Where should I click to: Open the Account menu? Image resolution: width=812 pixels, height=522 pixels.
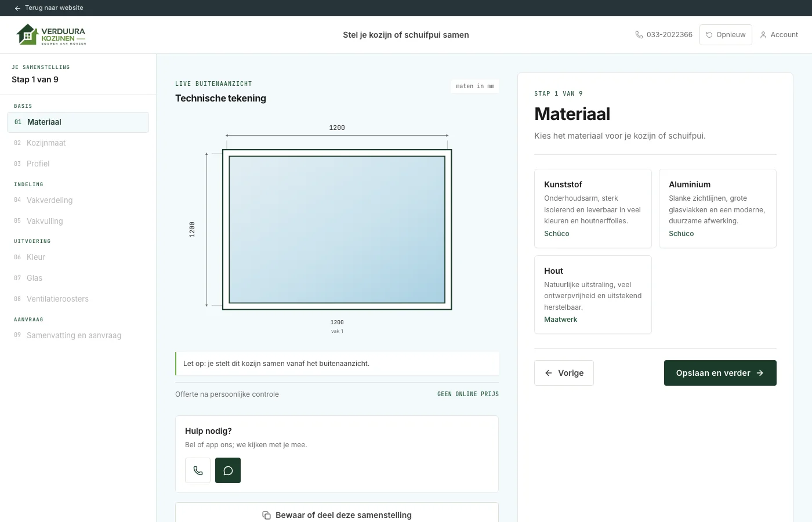(x=779, y=35)
